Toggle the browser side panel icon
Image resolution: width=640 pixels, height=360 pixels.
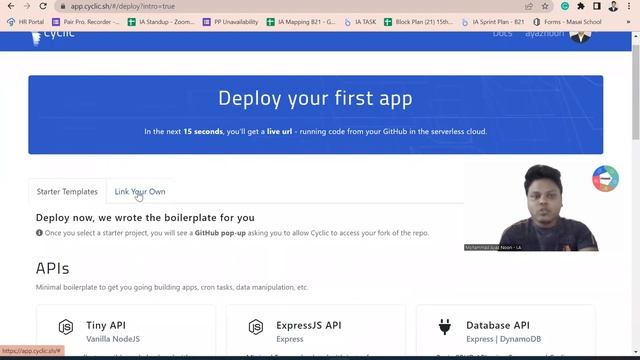pos(597,6)
